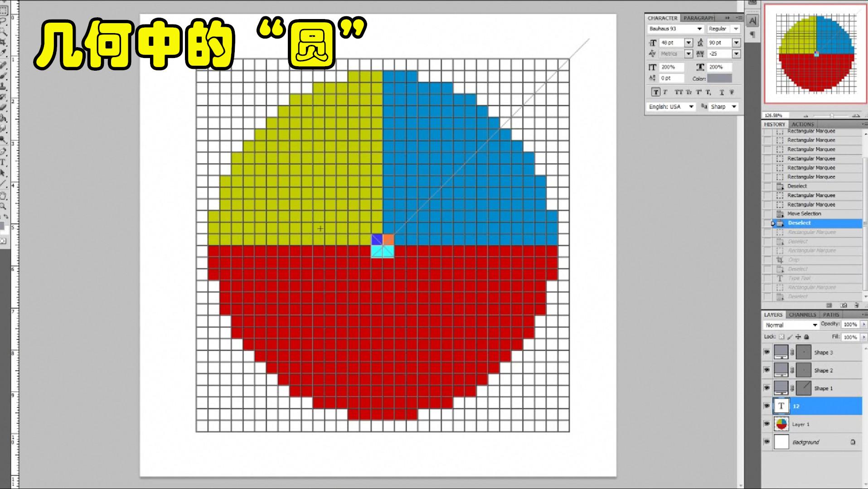Toggle lock all layer lock icon
Viewport: 868px width, 489px height.
(806, 337)
